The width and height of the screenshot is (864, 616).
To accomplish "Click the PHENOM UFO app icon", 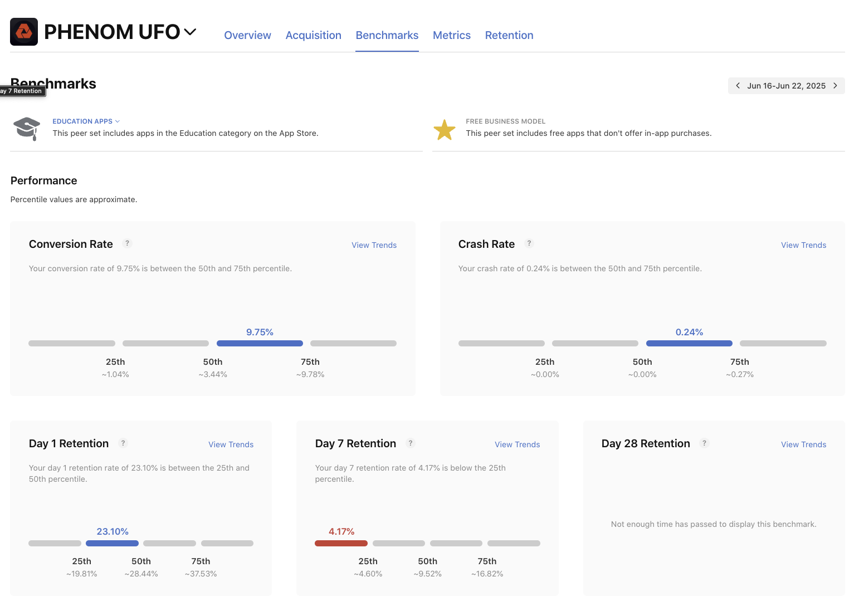I will point(24,32).
